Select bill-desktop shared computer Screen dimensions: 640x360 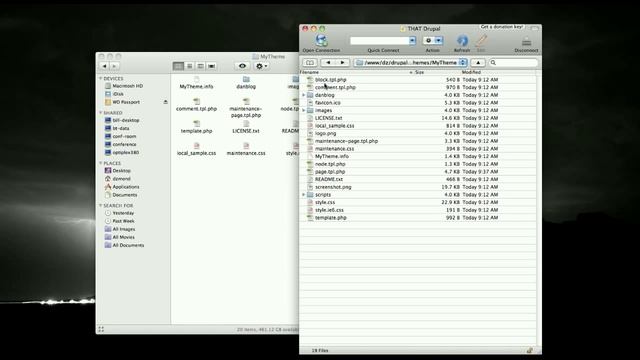pos(126,120)
